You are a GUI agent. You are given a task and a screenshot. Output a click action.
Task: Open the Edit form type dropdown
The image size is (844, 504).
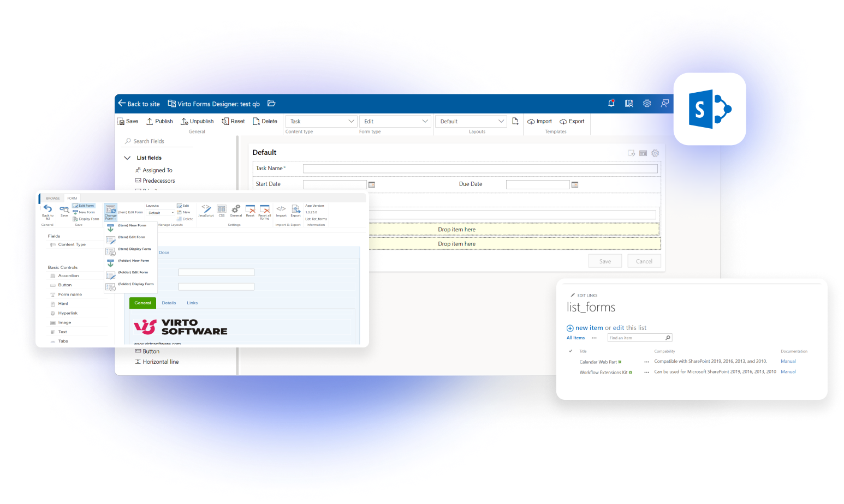pyautogui.click(x=395, y=121)
